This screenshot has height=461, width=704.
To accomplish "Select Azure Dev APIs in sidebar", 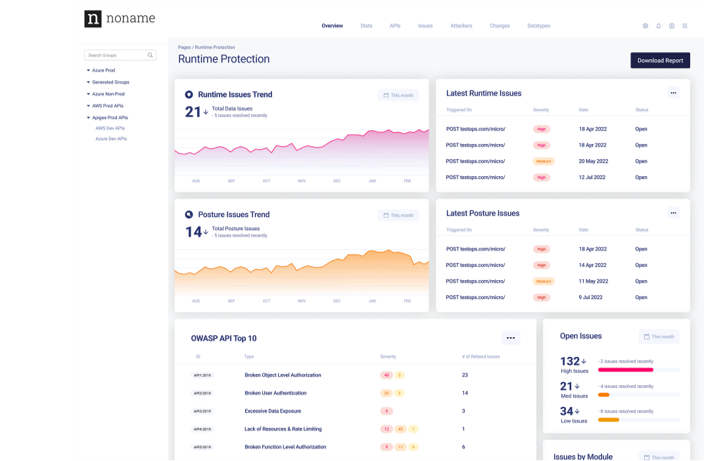I will [111, 139].
